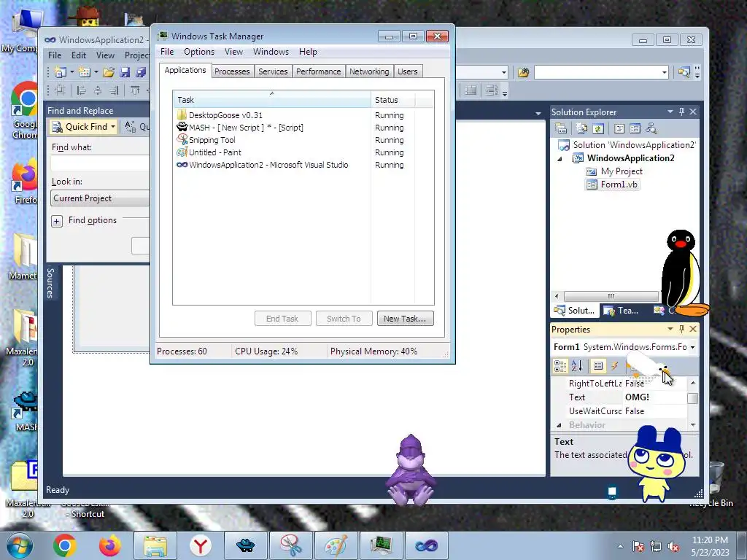Select Form1.vb in Solution Explorer
The height and width of the screenshot is (560, 747).
pos(612,184)
